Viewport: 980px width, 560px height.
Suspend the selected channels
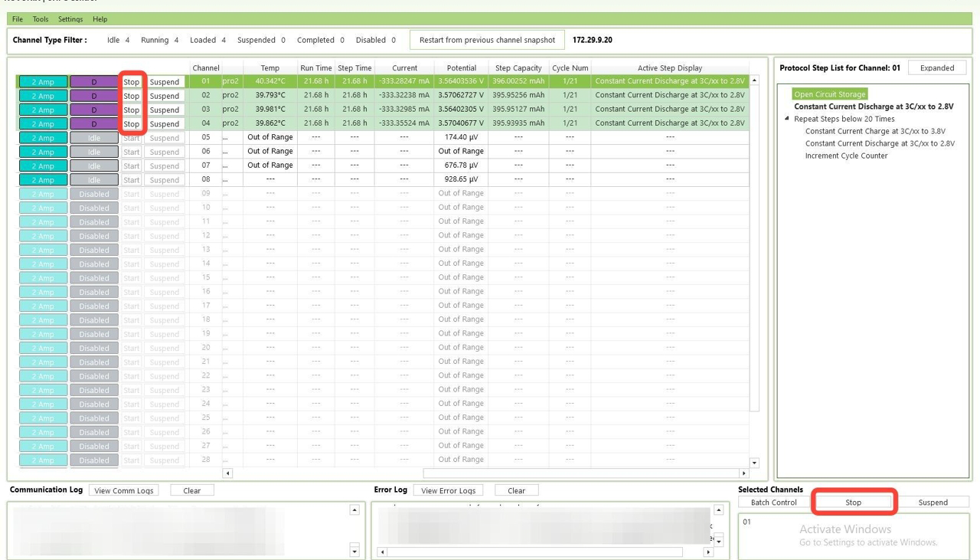[933, 503]
